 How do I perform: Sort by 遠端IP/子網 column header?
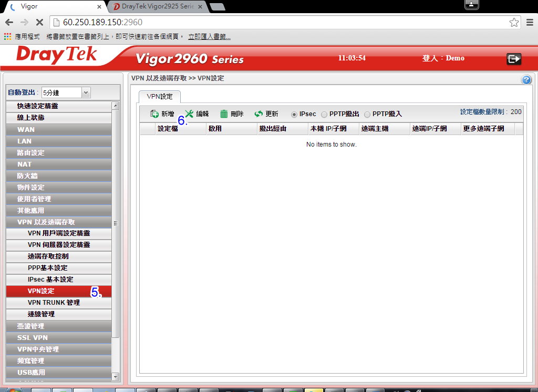[436, 129]
